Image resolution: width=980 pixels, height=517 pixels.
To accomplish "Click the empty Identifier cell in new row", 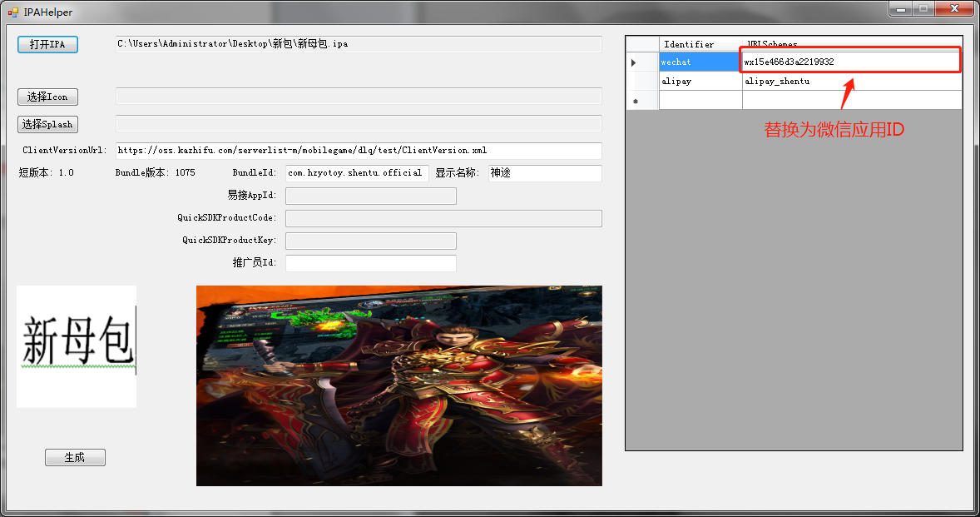I will (x=700, y=101).
